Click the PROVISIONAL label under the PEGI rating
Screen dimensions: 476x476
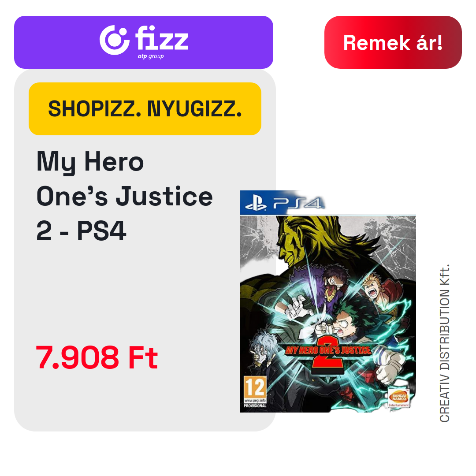point(255,406)
